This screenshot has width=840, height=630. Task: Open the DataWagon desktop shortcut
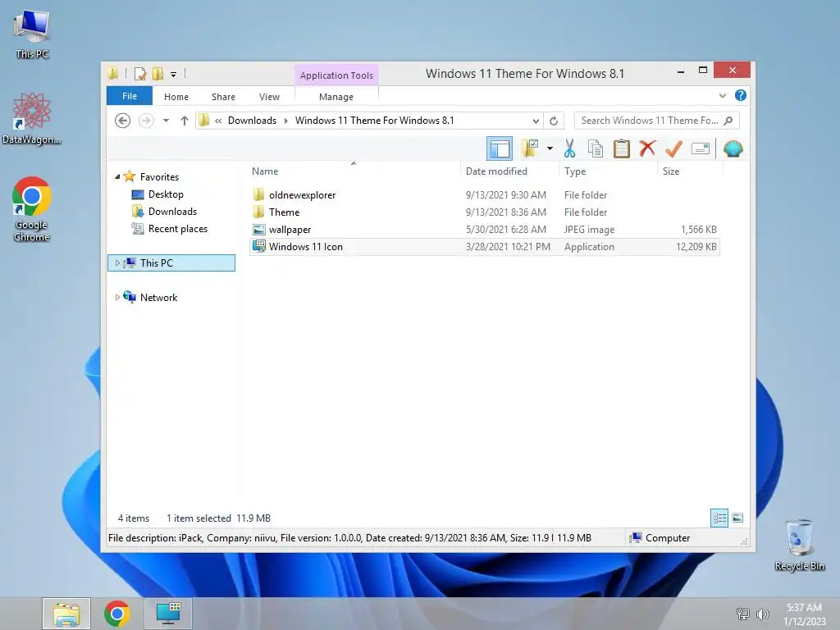coord(32,119)
